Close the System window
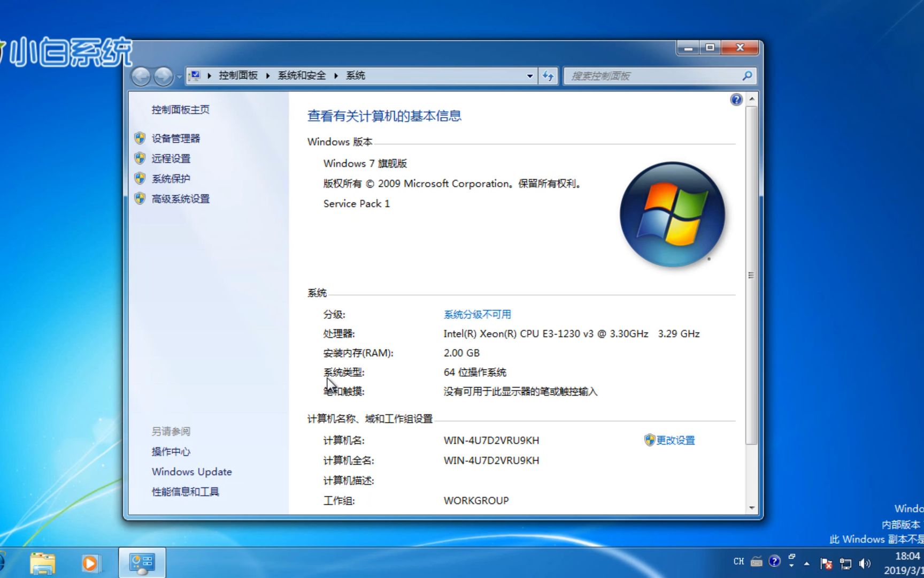The image size is (924, 578). click(x=740, y=48)
